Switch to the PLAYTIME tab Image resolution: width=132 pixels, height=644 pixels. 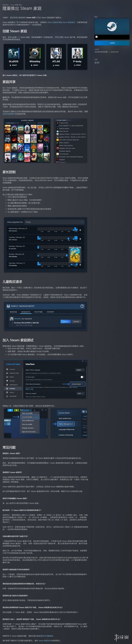38,312
